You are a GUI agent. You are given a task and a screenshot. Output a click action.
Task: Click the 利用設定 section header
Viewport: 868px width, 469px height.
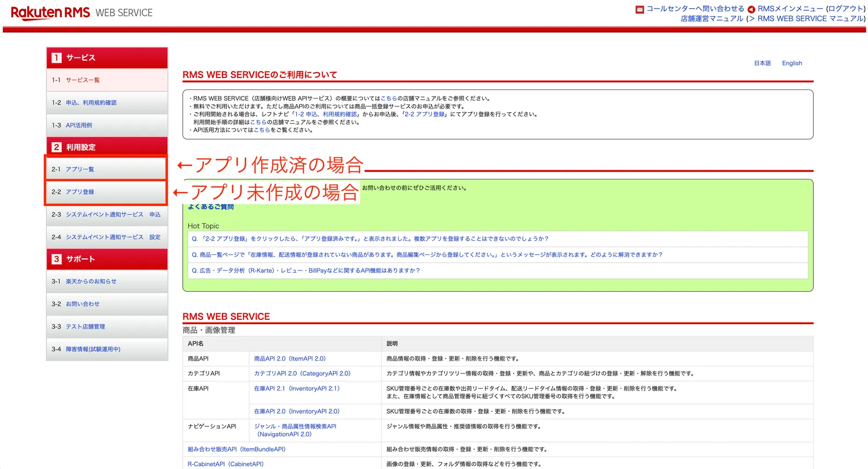tap(107, 147)
